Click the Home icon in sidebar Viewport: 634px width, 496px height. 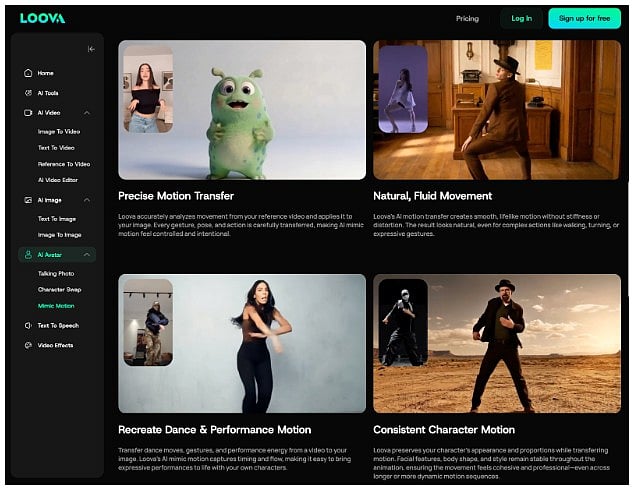(x=28, y=73)
